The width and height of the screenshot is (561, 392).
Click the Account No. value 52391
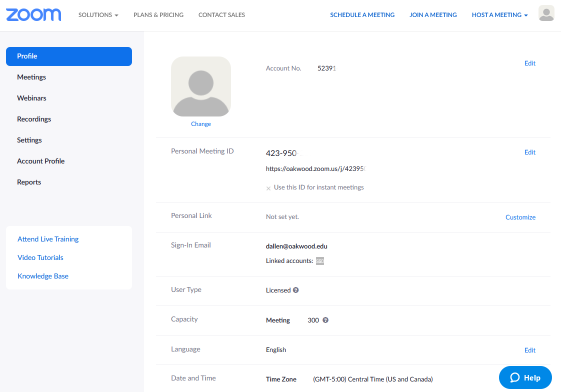click(326, 68)
